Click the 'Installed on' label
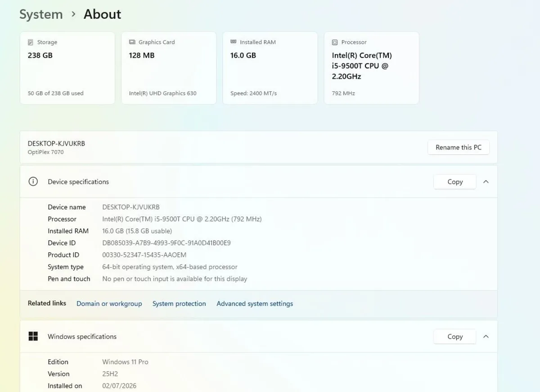This screenshot has height=392, width=540. coord(65,386)
